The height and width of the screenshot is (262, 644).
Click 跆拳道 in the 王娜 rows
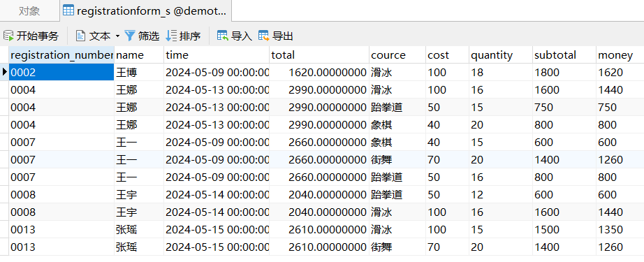(x=397, y=107)
